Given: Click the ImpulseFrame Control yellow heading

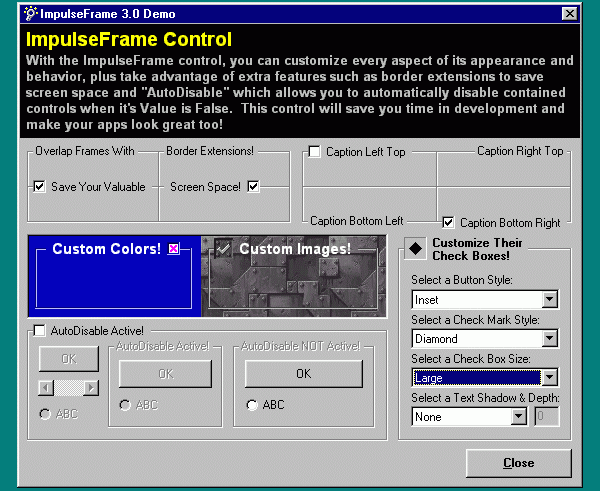Looking at the screenshot, I should click(129, 39).
